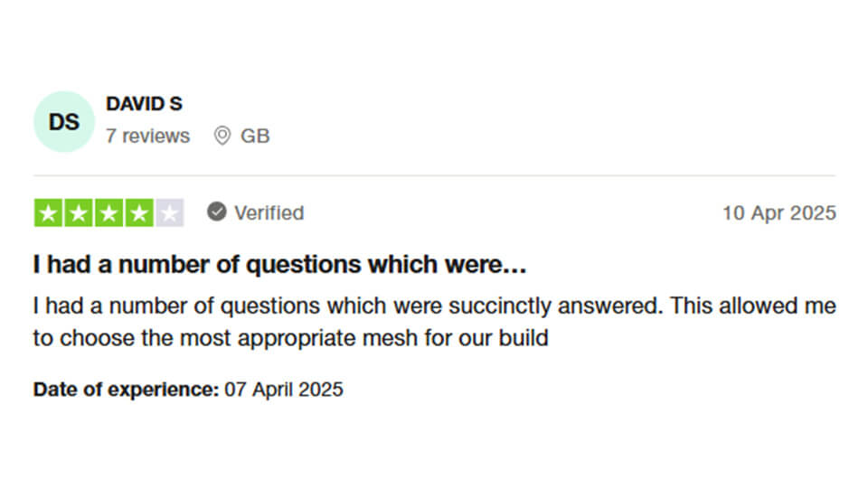Viewport: 868px width, 480px height.
Task: Open the review title heading
Action: (279, 264)
